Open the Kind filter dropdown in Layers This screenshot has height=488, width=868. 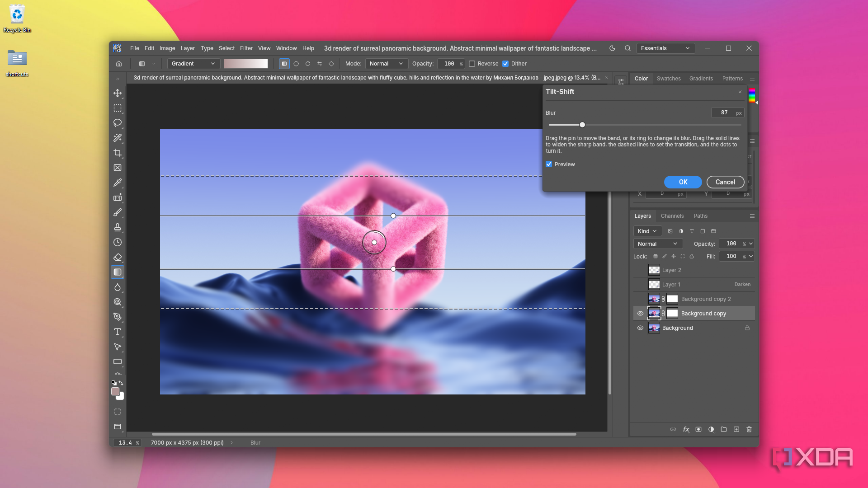pos(647,231)
